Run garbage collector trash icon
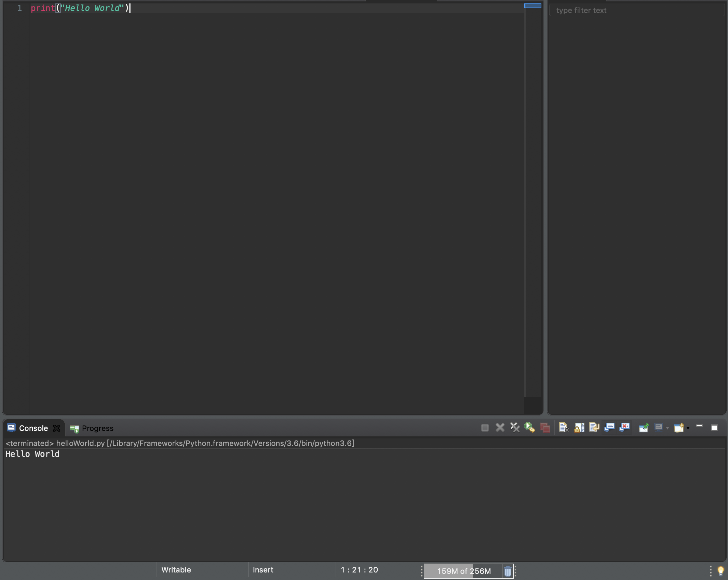The height and width of the screenshot is (580, 728). pyautogui.click(x=508, y=571)
